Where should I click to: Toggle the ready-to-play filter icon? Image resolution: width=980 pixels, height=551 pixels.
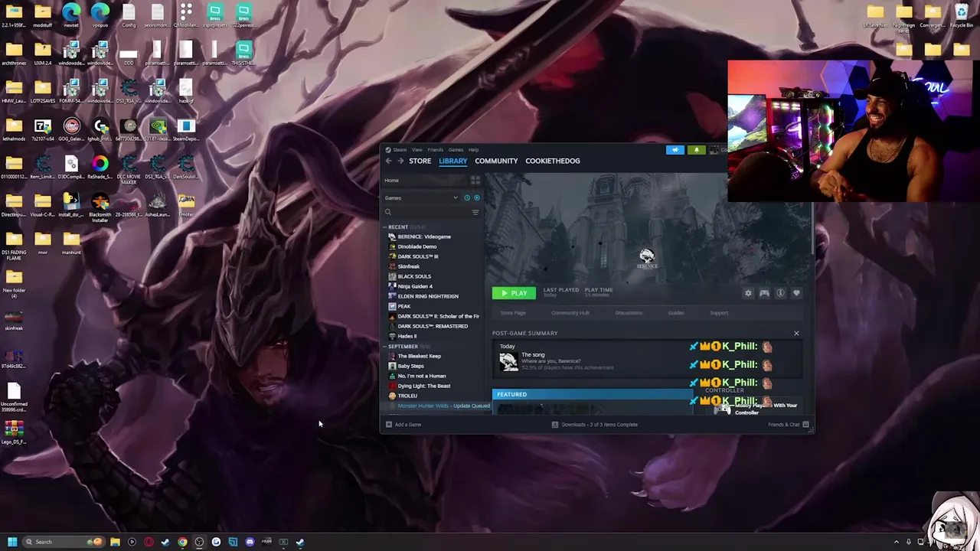476,198
